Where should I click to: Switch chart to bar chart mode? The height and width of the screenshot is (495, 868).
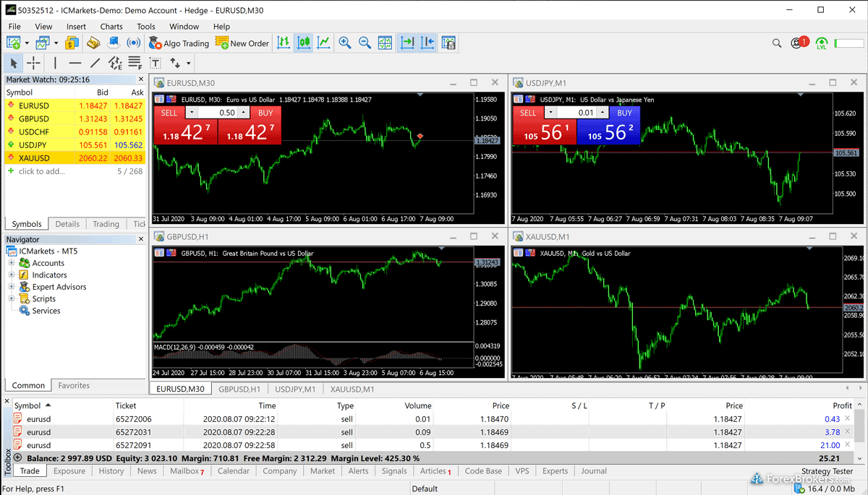[x=284, y=43]
